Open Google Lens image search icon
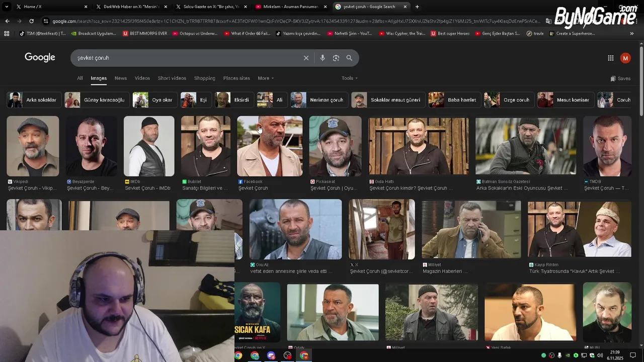Viewport: 644px width, 362px height. (x=336, y=58)
